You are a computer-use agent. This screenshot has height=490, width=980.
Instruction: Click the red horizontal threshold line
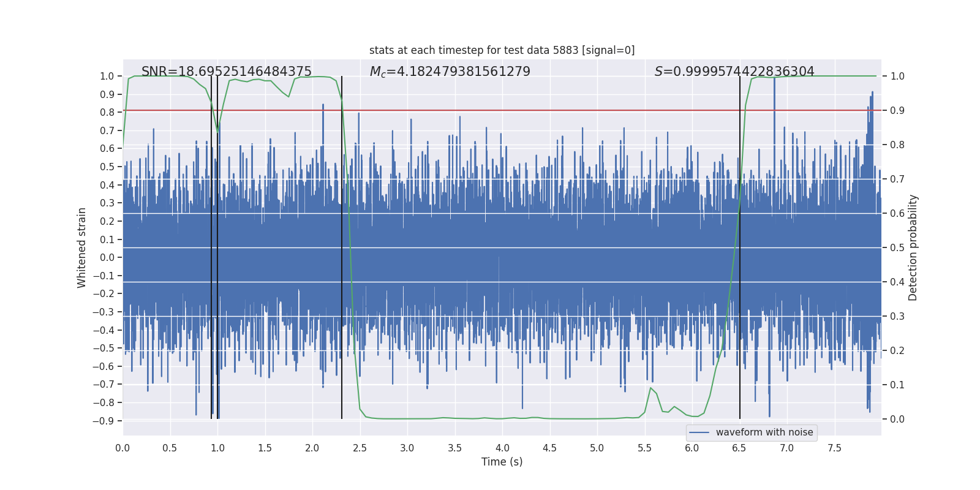coord(502,110)
